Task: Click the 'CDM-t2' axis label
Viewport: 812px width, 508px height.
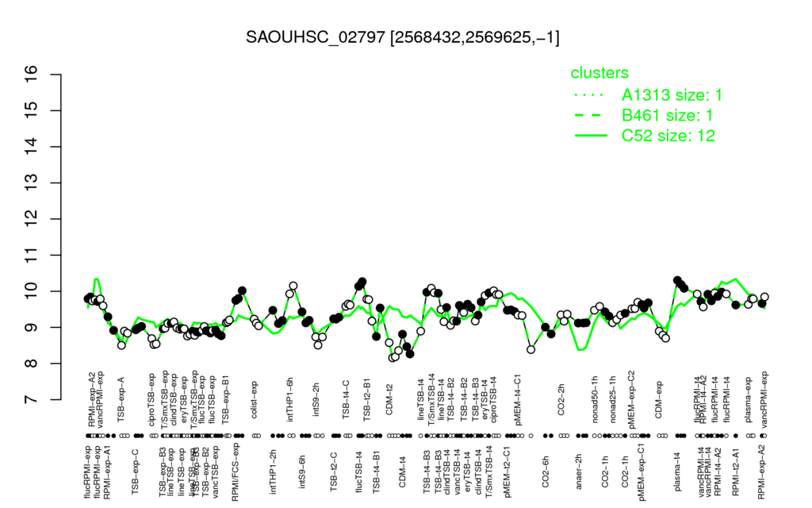Action: point(389,401)
